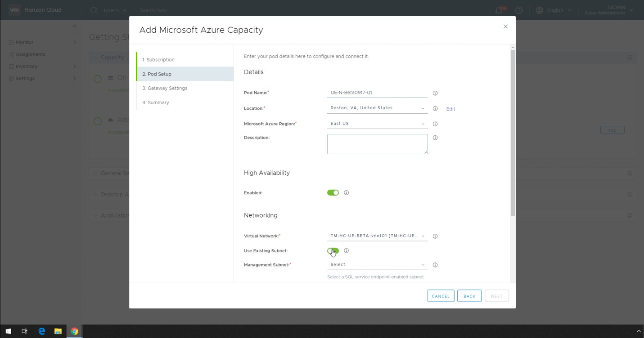
Task: Click the ADD button in Capacity section
Action: (x=612, y=130)
